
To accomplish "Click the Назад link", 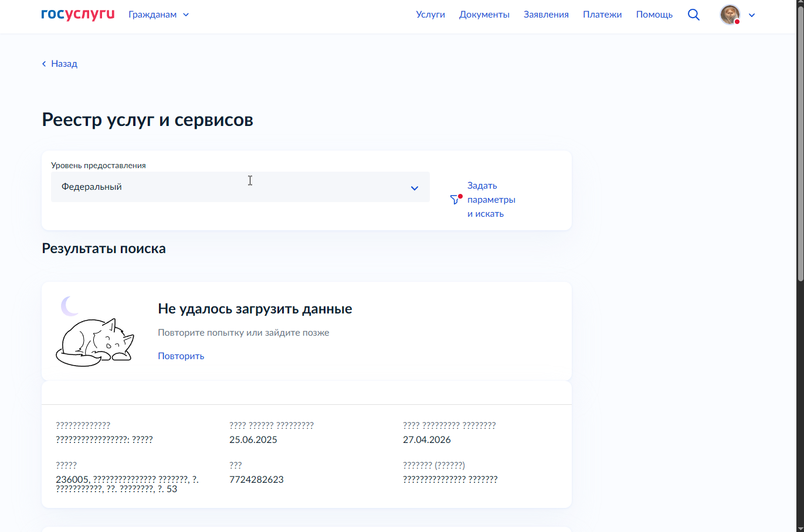I will click(x=64, y=64).
